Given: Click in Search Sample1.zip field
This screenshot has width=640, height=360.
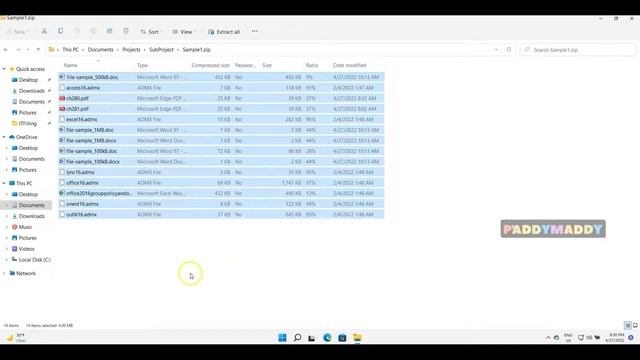Looking at the screenshot, I should [x=578, y=50].
